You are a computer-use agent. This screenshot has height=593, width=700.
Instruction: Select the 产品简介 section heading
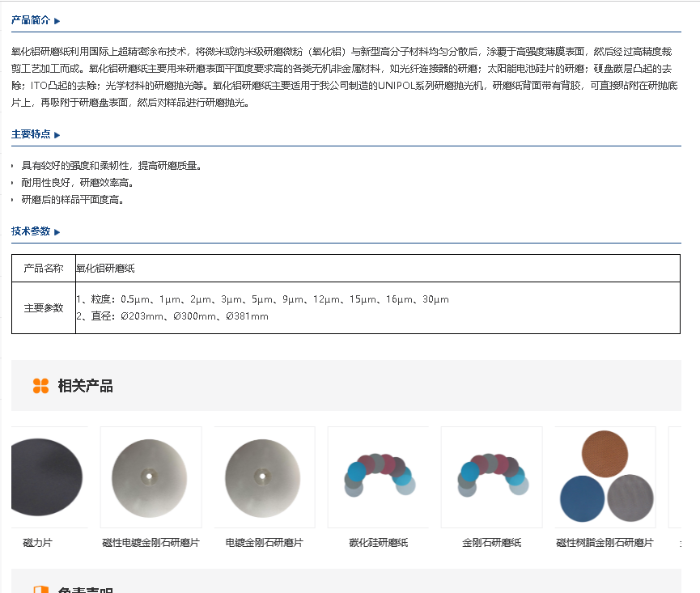tap(31, 20)
